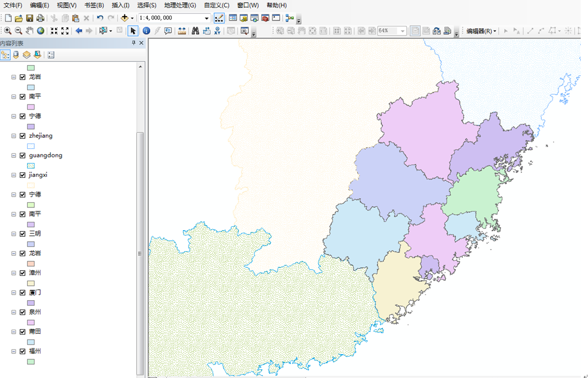Open the 视图(V) View menu
The height and width of the screenshot is (378, 588).
click(66, 5)
